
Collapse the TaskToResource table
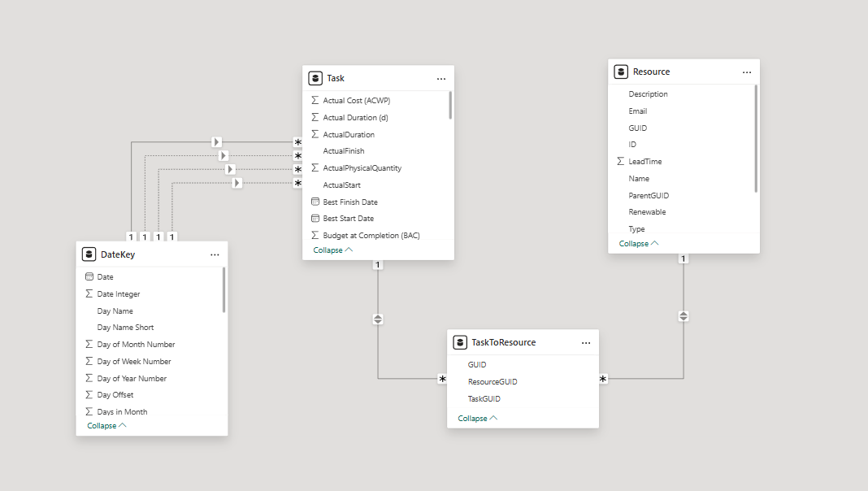(x=478, y=419)
